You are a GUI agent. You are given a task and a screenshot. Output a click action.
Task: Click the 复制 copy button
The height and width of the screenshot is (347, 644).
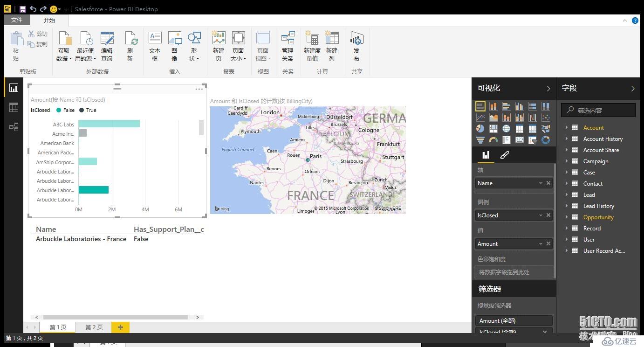coord(37,44)
